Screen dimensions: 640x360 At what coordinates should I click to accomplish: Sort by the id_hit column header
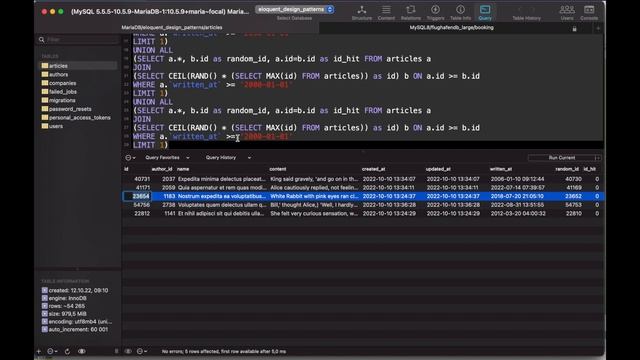point(589,169)
